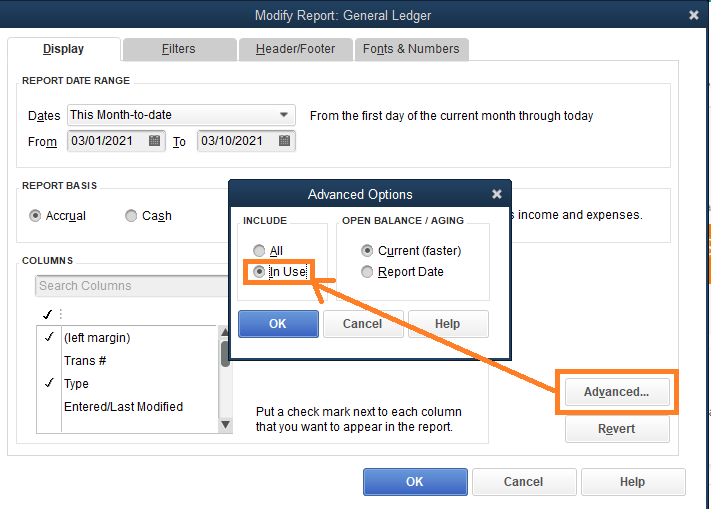
Task: Open Help in Advanced Options dialog
Action: point(448,324)
